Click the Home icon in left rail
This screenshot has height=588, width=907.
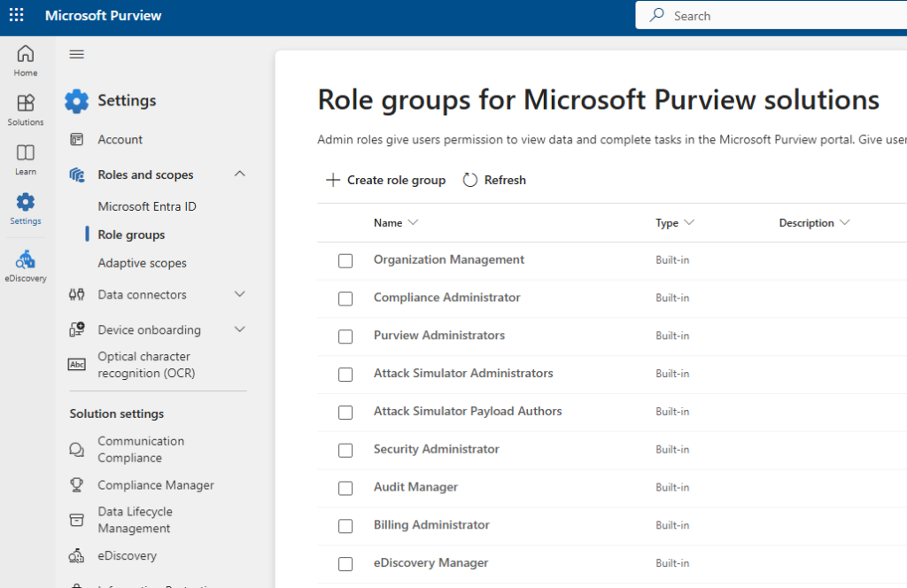pos(26,54)
